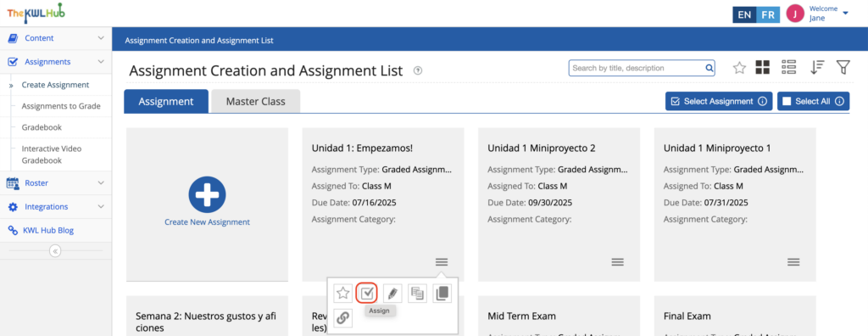Viewport: 868px width, 336px height.
Task: Toggle the Select All checkbox button
Action: [x=813, y=102]
